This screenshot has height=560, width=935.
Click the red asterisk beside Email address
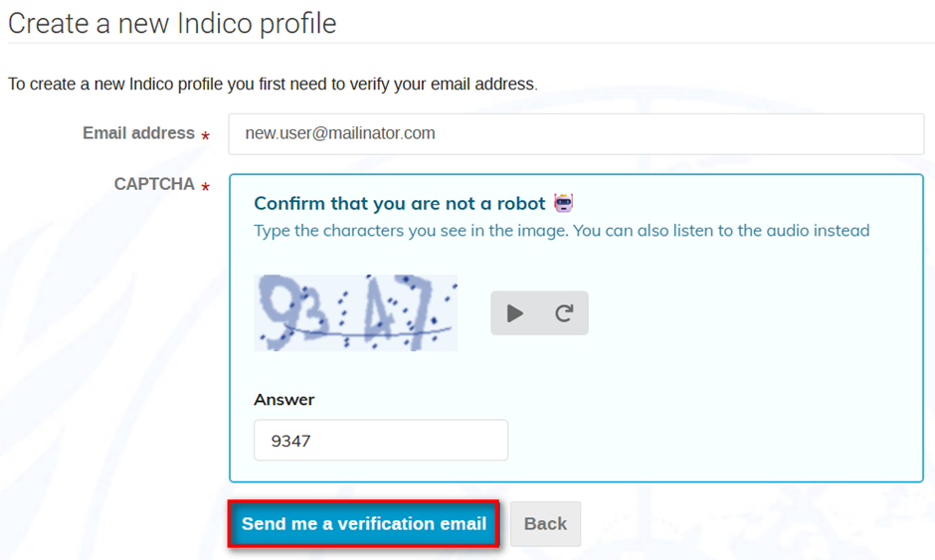tap(205, 136)
